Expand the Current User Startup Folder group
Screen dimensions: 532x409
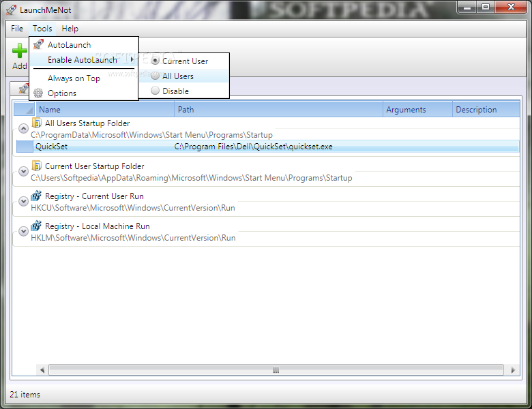click(x=23, y=171)
